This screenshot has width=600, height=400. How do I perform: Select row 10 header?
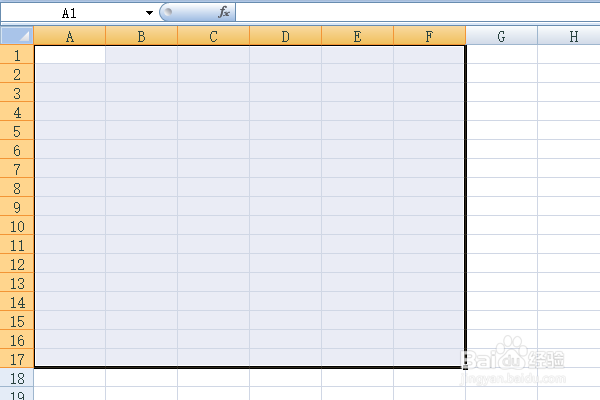17,225
